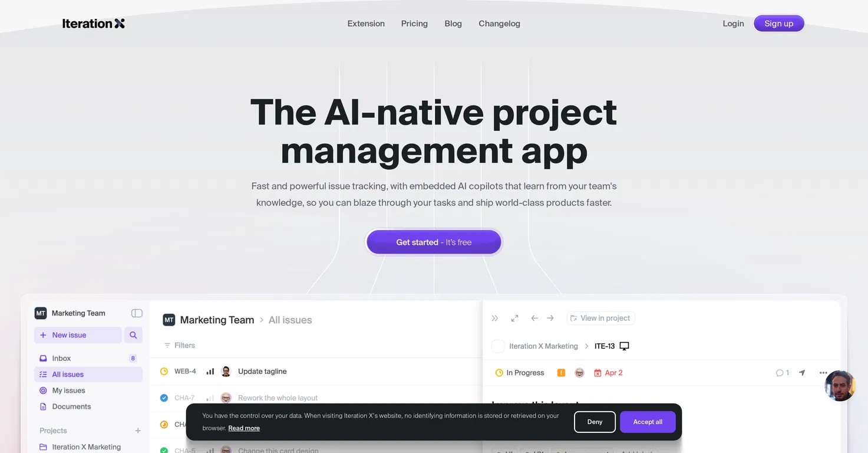
Task: Click the Sign up button
Action: pos(779,24)
